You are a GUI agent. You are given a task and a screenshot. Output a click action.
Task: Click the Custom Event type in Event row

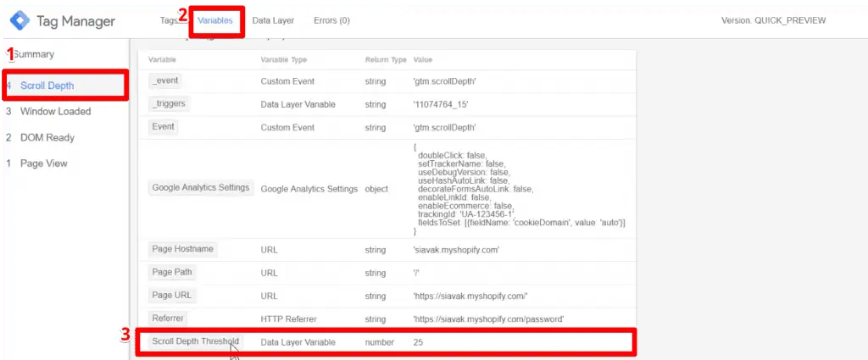(x=287, y=127)
